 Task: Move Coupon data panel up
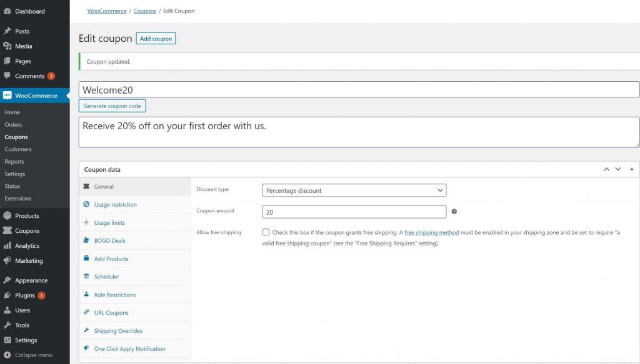click(606, 169)
